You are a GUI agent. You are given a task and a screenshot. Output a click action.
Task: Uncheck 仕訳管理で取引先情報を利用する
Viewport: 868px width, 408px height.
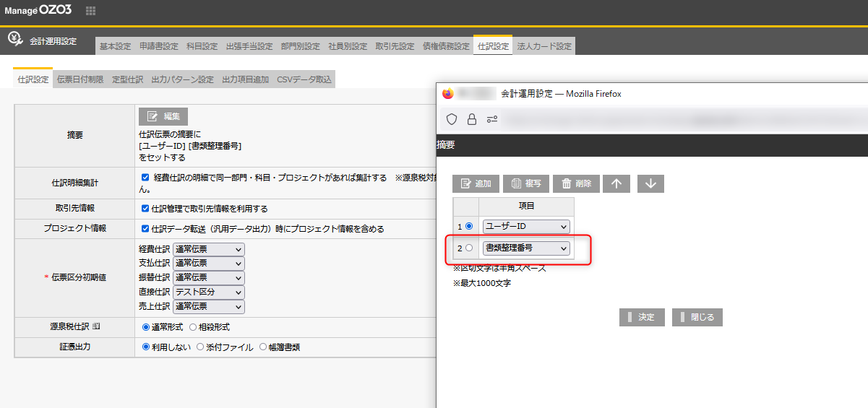[x=145, y=209]
